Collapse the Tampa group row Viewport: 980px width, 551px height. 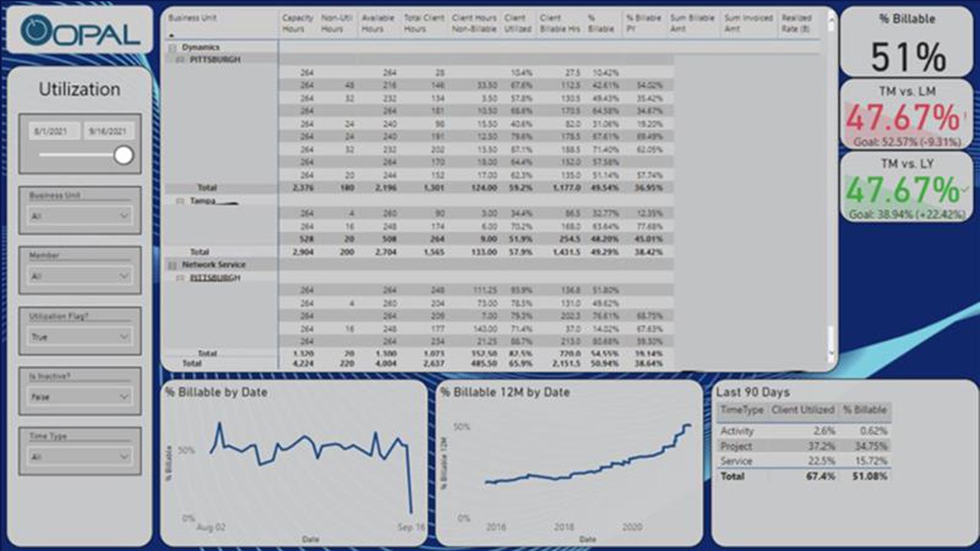pos(181,201)
